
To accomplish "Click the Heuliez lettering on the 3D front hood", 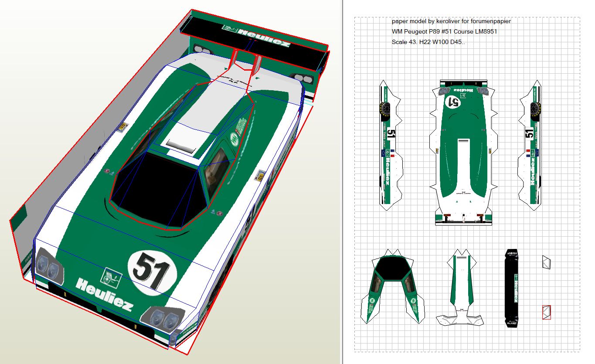I will click(x=104, y=294).
